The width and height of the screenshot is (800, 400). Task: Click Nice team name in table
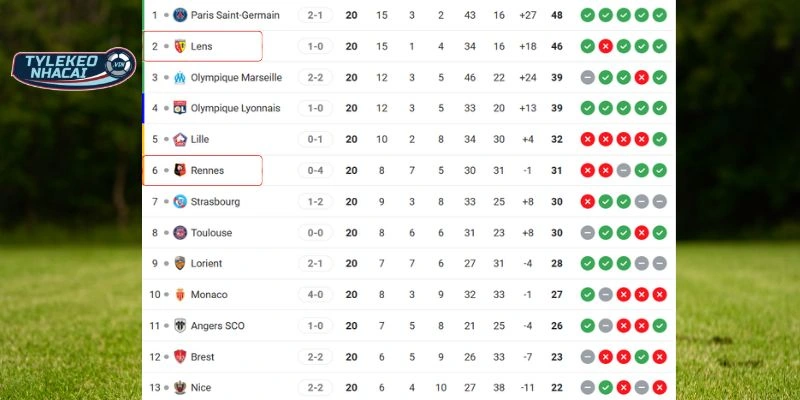click(x=201, y=387)
